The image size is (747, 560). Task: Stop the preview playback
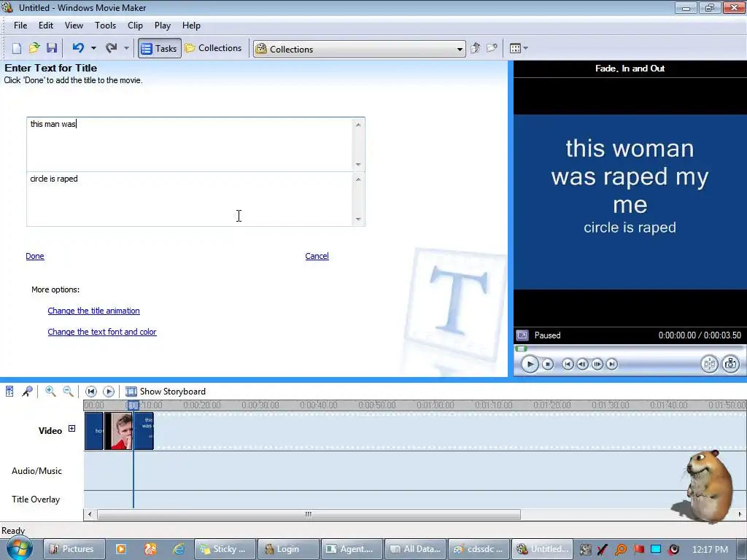548,365
